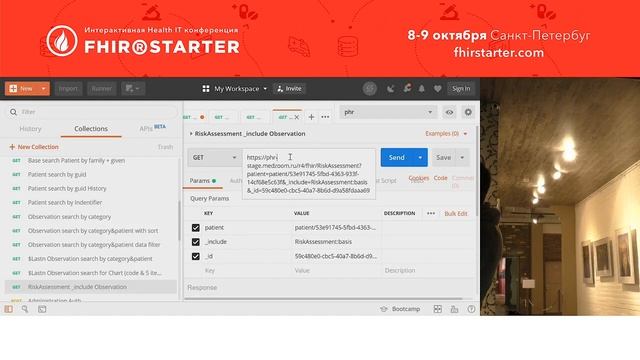The image size is (640, 360).
Task: Add a new request tab with the plus icon
Action: (311, 117)
